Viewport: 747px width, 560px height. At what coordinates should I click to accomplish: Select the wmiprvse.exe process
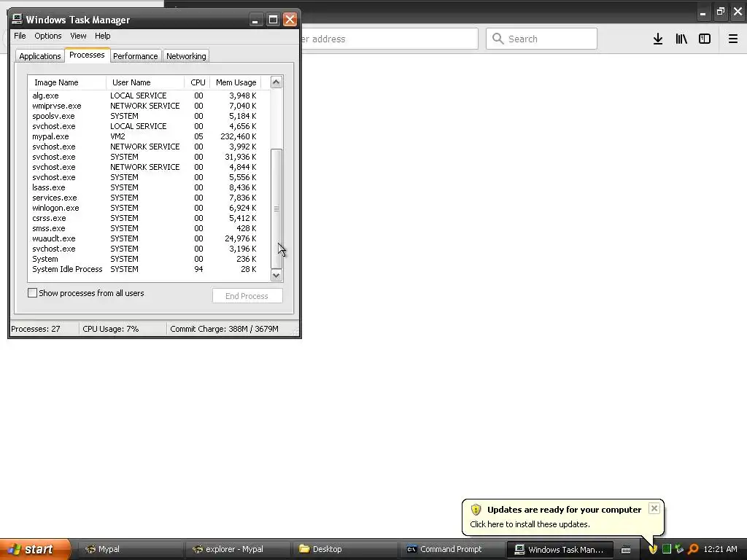(144, 106)
